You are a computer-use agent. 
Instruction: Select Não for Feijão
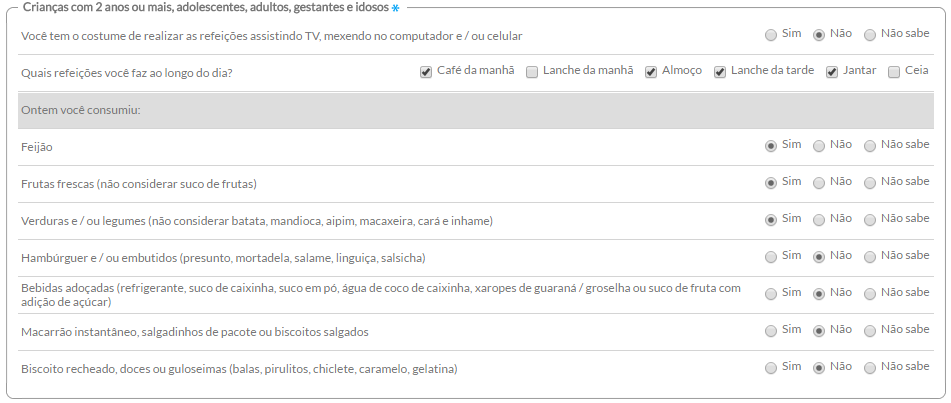click(x=819, y=146)
